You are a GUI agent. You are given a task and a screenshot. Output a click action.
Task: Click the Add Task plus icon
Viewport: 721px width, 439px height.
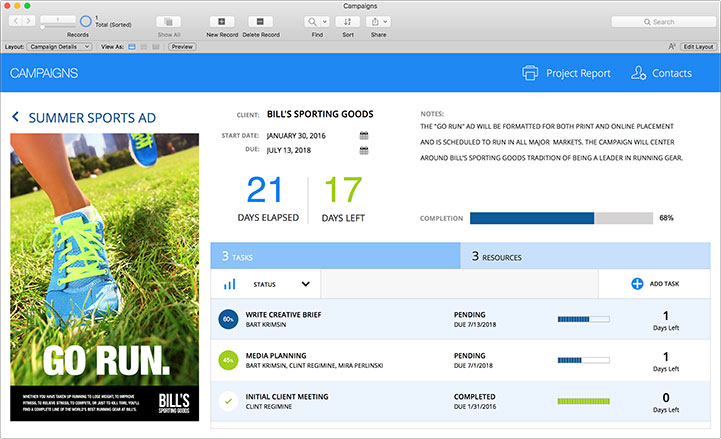point(637,284)
